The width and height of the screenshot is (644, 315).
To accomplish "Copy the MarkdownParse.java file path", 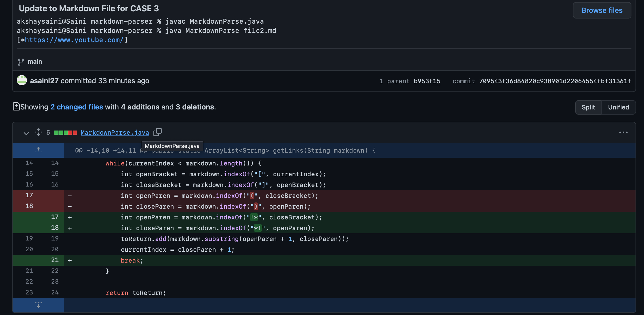I will click(x=157, y=132).
